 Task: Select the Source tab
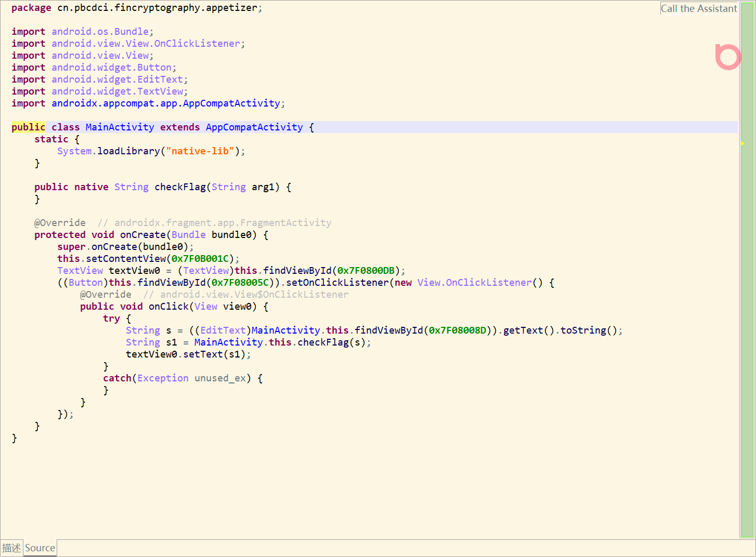click(40, 548)
